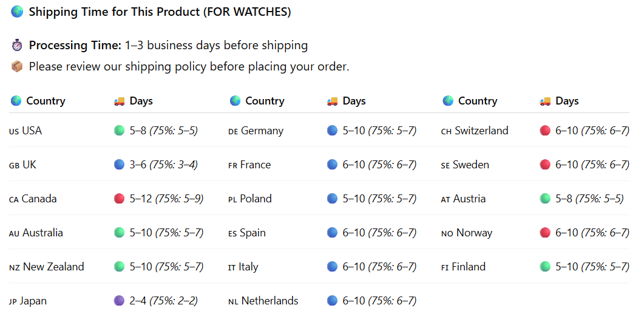644x319 pixels.
Task: Click the red dot in the Canada row
Action: 120,198
